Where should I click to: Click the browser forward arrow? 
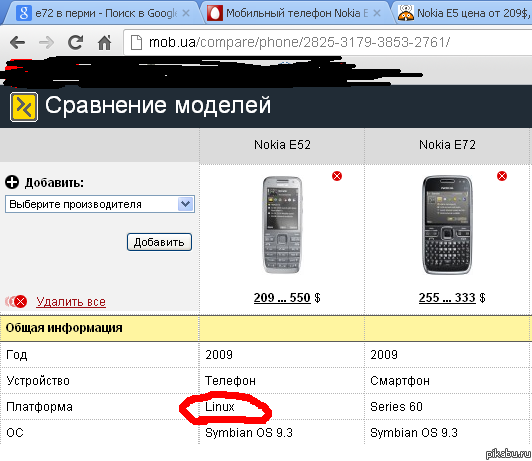click(46, 43)
